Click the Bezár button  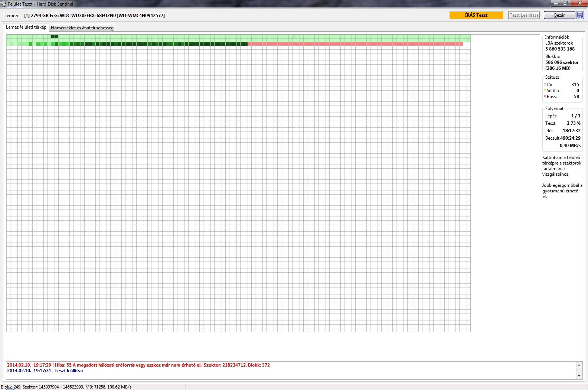pyautogui.click(x=559, y=15)
